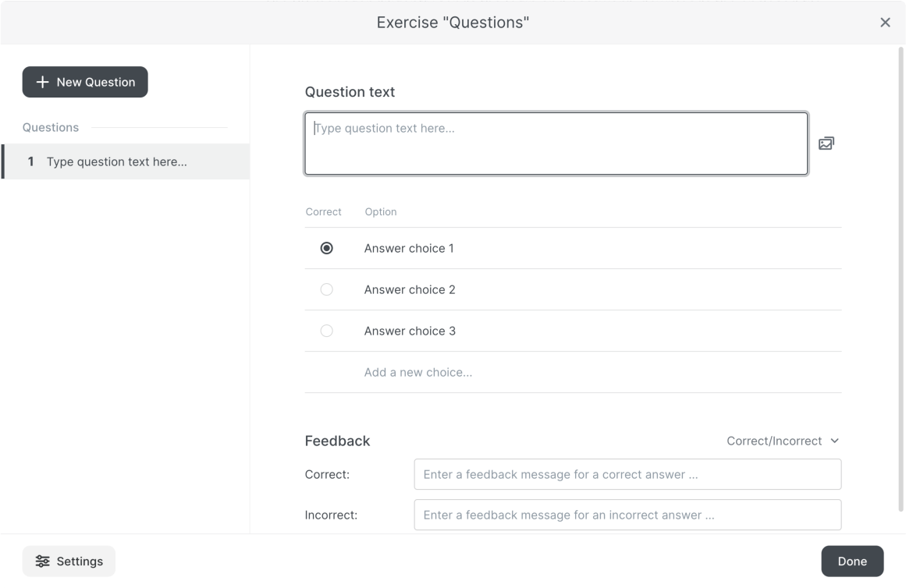
Task: Click Add a new choice row
Action: pos(418,372)
